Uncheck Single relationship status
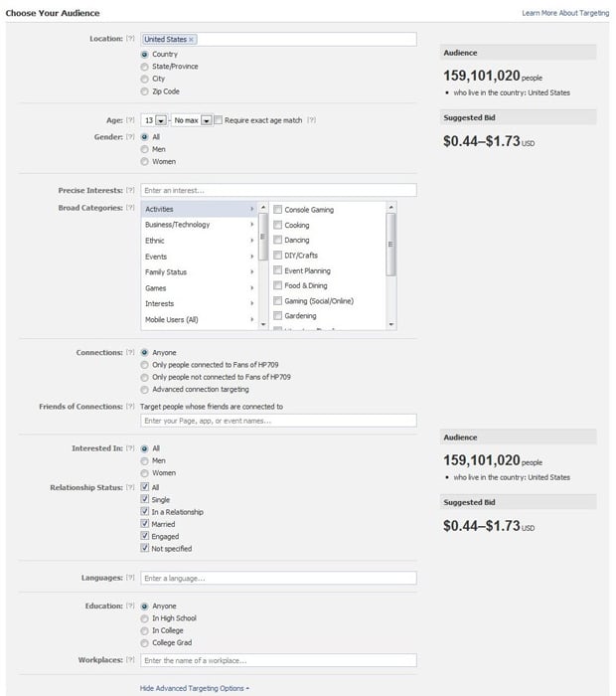This screenshot has height=696, width=616. coord(145,499)
